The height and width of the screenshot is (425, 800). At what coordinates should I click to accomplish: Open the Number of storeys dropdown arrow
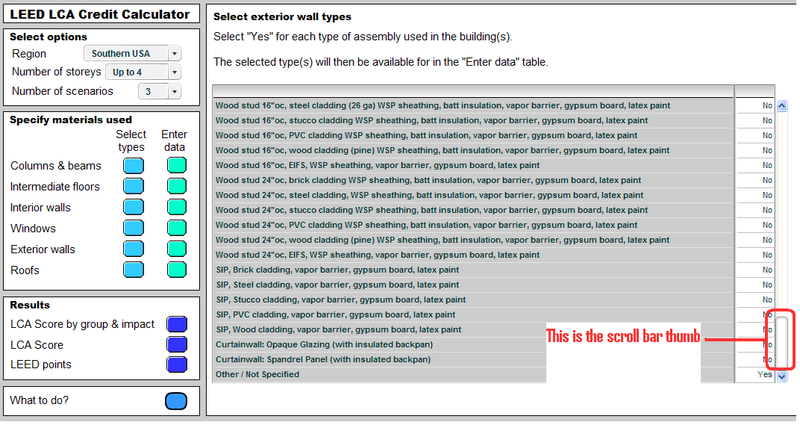[174, 72]
